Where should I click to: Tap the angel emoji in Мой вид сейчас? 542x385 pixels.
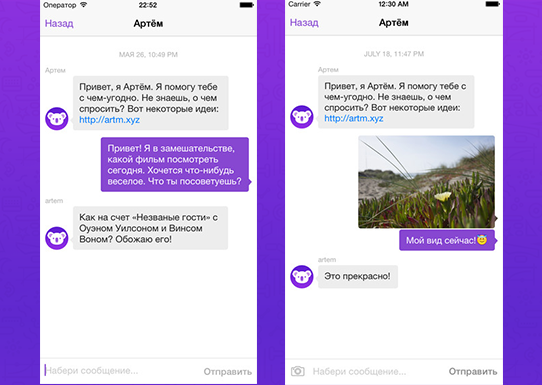tap(482, 240)
